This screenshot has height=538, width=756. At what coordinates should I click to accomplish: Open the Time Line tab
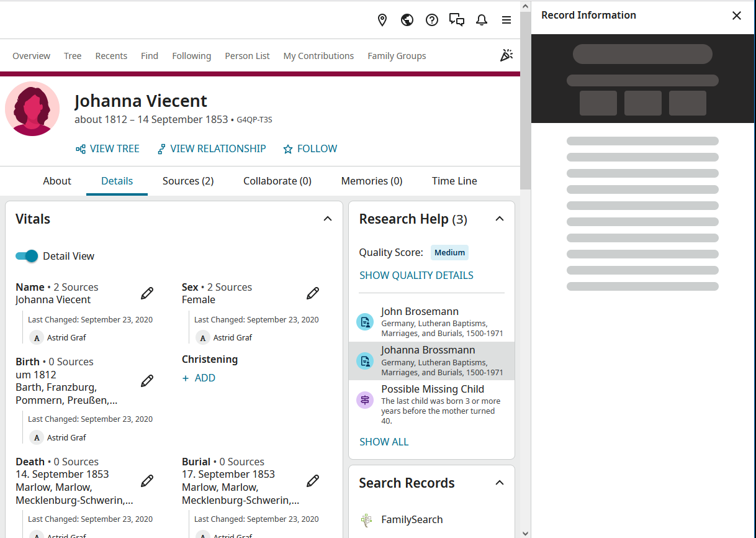pyautogui.click(x=454, y=181)
